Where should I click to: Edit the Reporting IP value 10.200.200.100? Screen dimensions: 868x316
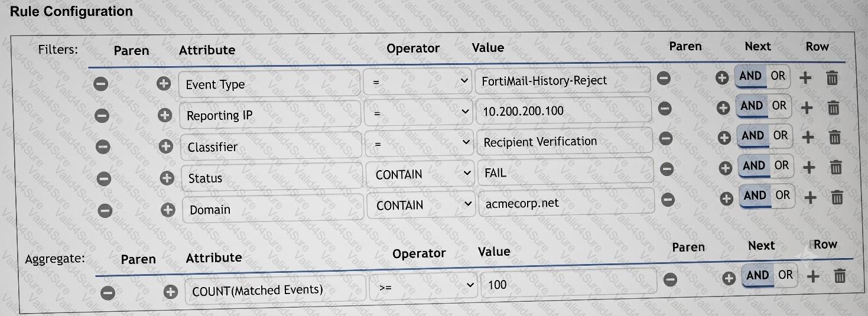[564, 111]
